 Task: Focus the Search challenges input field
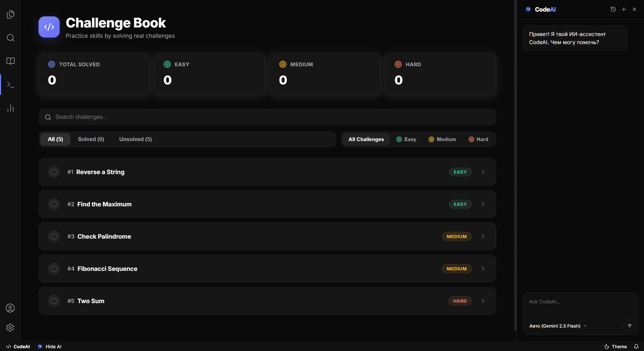point(267,117)
